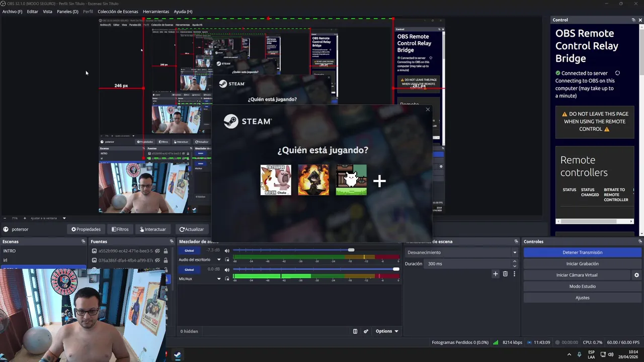Float the transiciones de escena panel
Image resolution: width=644 pixels, height=362 pixels.
point(516,241)
